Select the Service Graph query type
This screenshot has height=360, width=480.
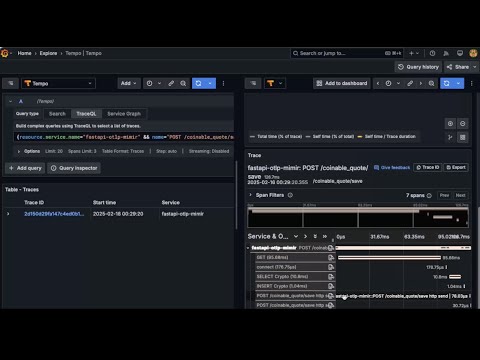point(124,114)
